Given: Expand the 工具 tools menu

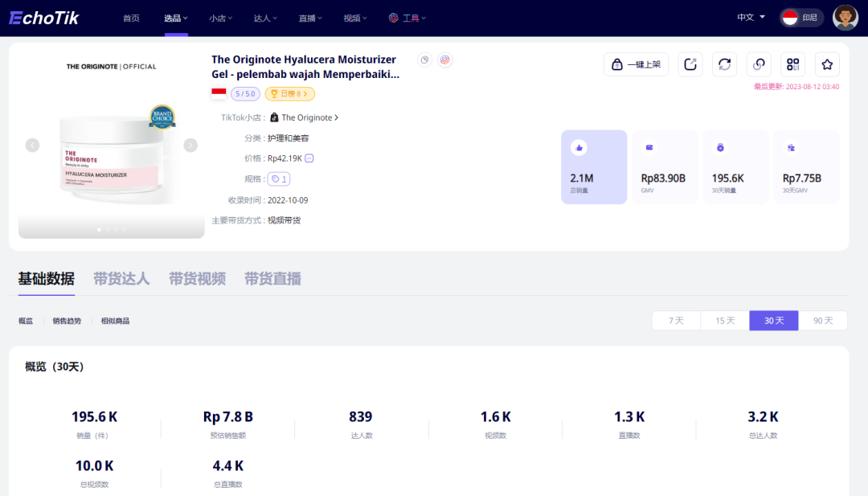Looking at the screenshot, I should (407, 18).
